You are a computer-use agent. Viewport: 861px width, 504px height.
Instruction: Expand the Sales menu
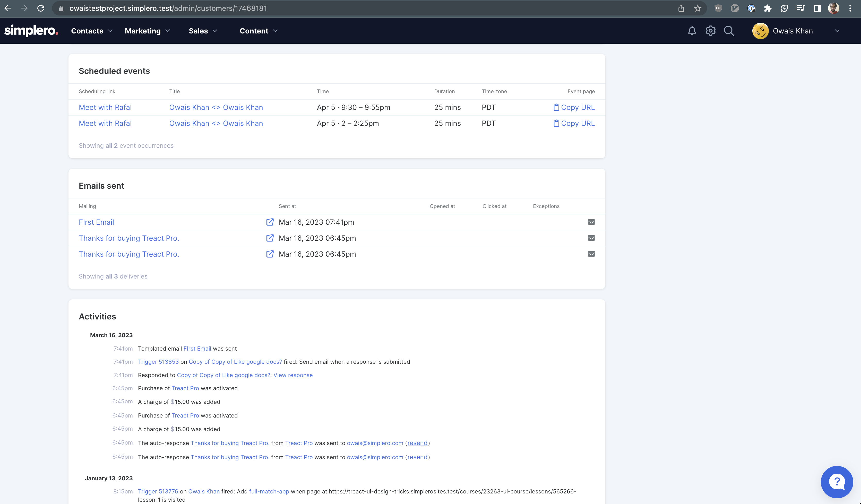tap(203, 31)
